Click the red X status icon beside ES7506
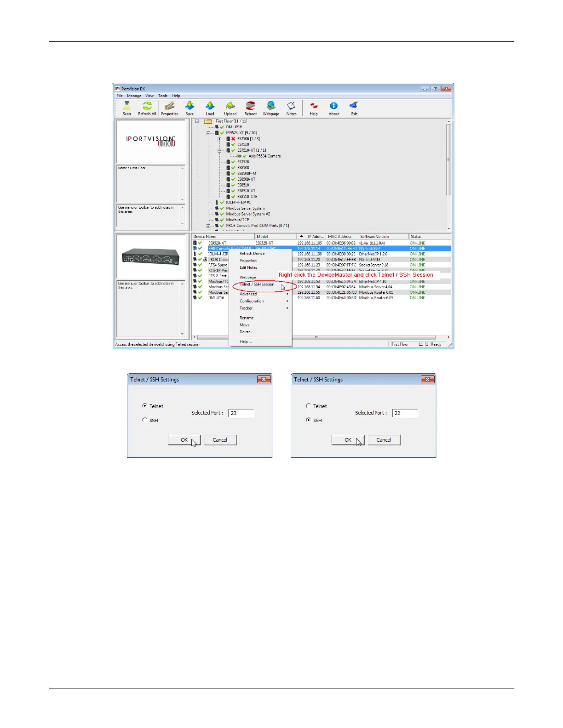The width and height of the screenshot is (563, 728). point(233,139)
